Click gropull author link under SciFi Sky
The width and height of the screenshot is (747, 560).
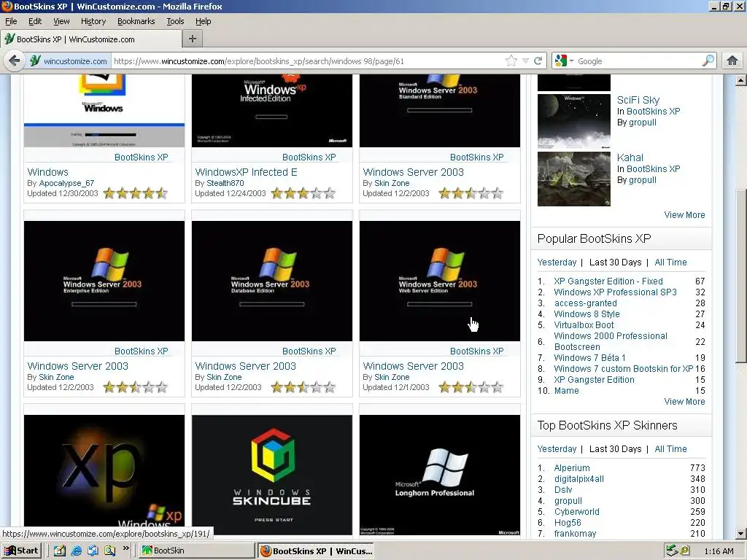coord(643,122)
